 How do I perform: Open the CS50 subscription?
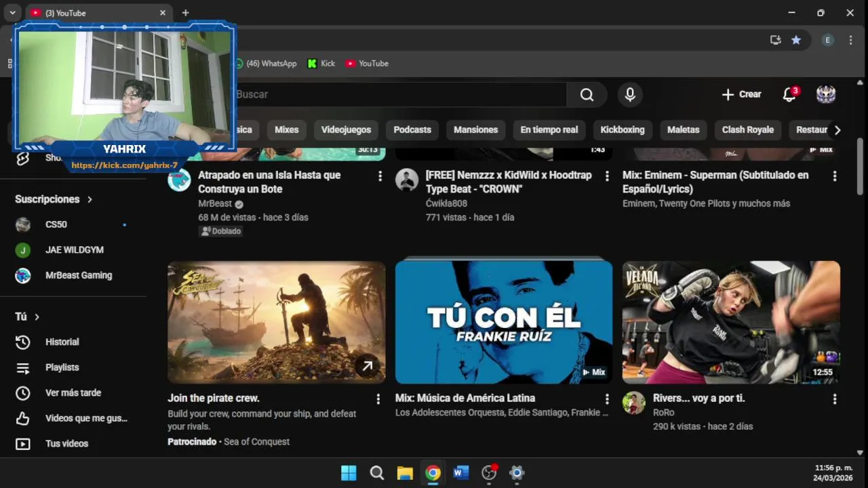(x=73, y=224)
